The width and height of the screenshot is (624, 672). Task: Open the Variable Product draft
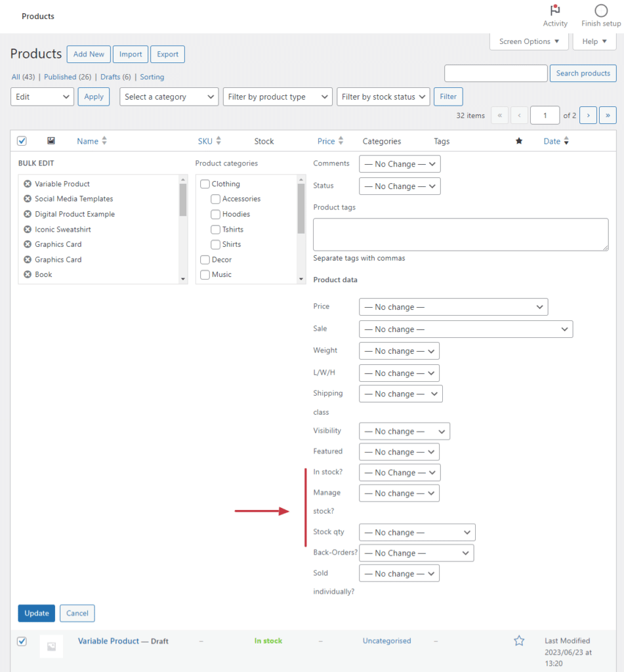(108, 641)
